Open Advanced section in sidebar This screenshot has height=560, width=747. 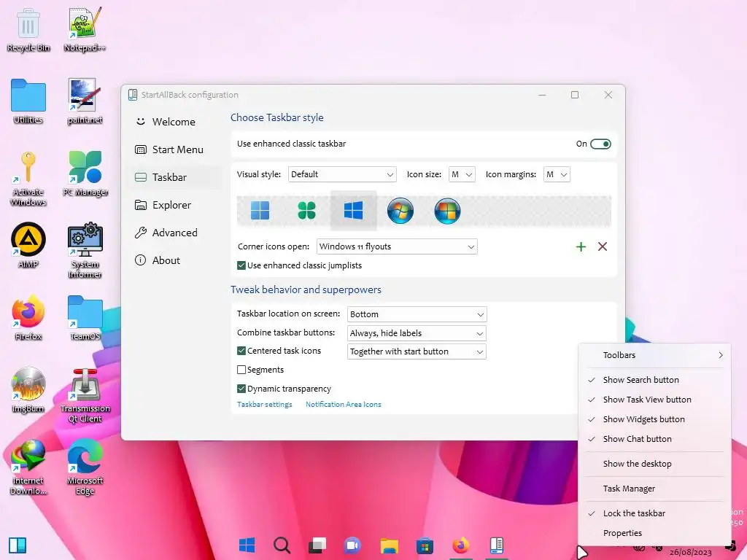(x=174, y=233)
